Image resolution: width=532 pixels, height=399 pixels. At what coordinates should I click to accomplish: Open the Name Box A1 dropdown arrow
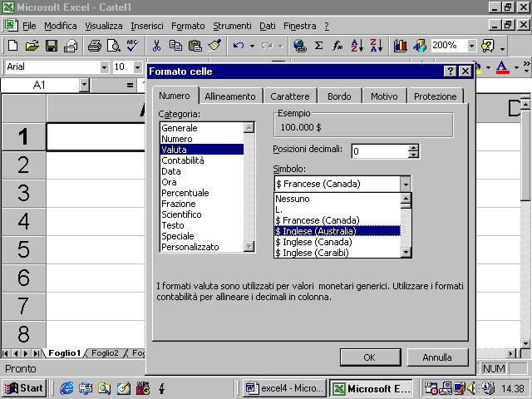tap(84, 85)
